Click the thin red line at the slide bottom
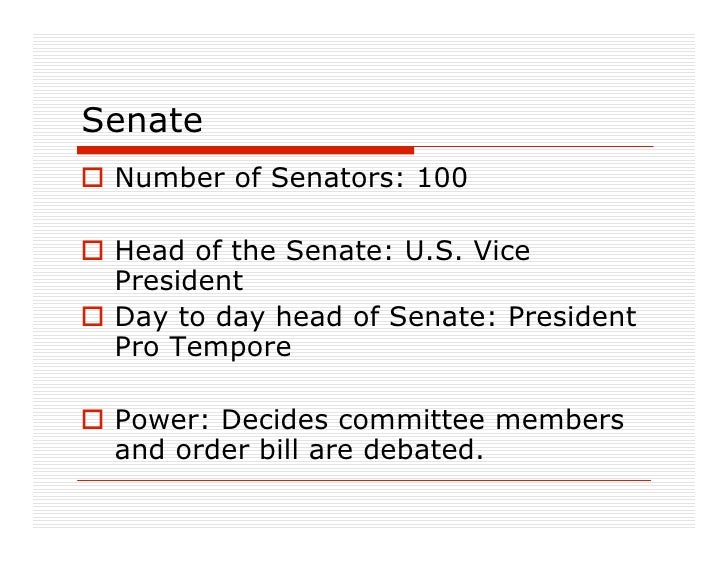Screen dimensions: 728x563 click(x=364, y=480)
